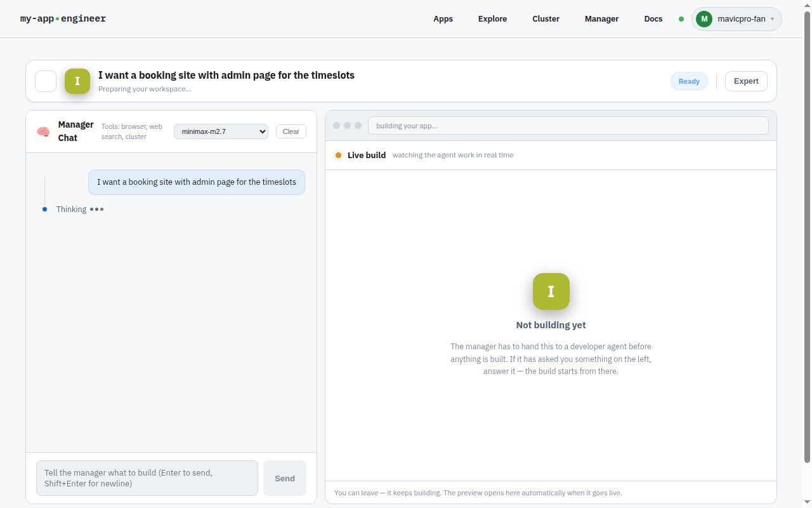The image size is (812, 508).
Task: Click the Send button
Action: (x=285, y=478)
